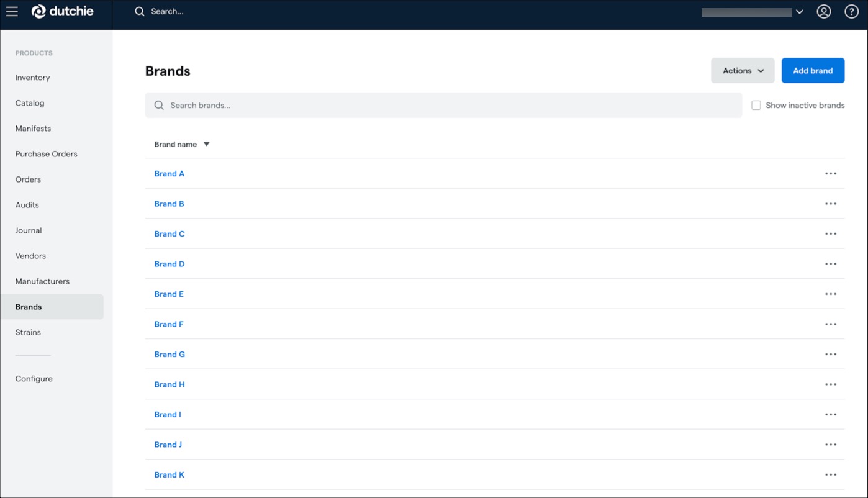Open Configure in sidebar
Image resolution: width=868 pixels, height=498 pixels.
point(34,379)
